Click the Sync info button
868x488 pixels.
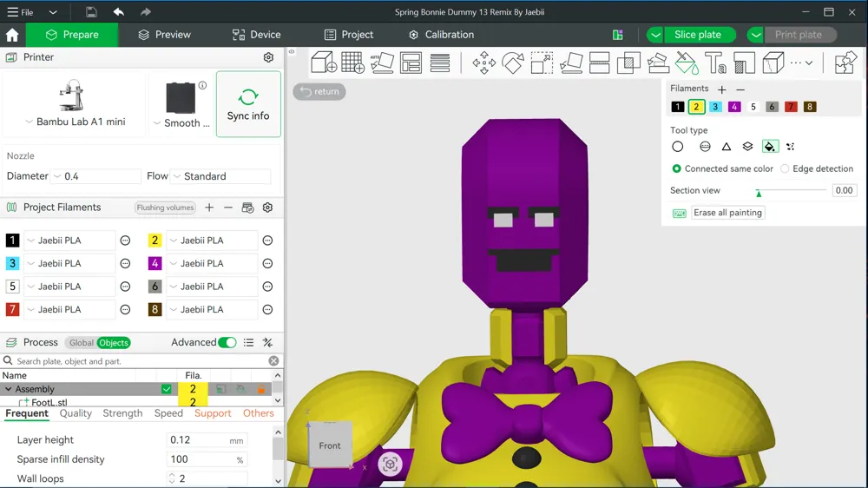click(x=248, y=104)
